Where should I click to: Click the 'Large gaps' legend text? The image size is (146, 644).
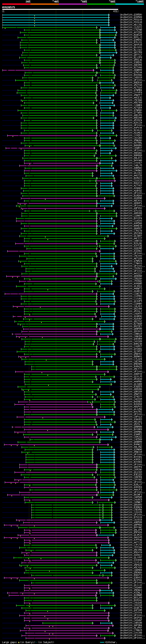[x=10, y=642]
